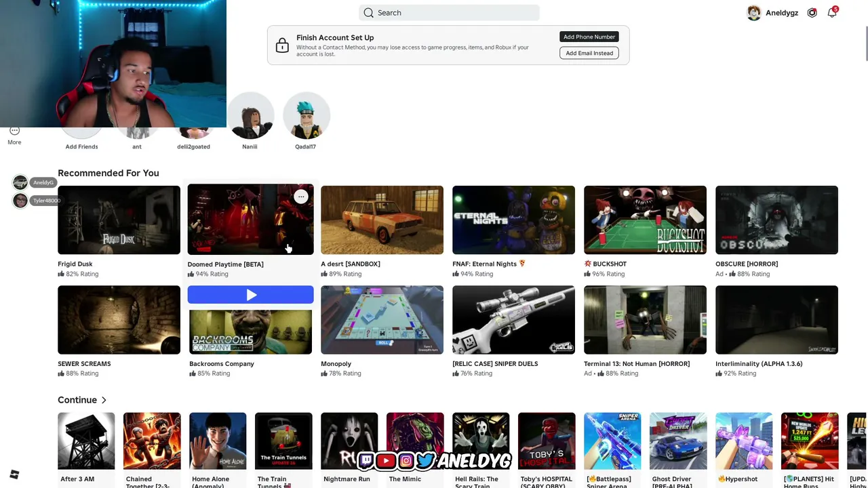The height and width of the screenshot is (488, 868).
Task: Open The Mimic thumbnail
Action: click(x=415, y=441)
